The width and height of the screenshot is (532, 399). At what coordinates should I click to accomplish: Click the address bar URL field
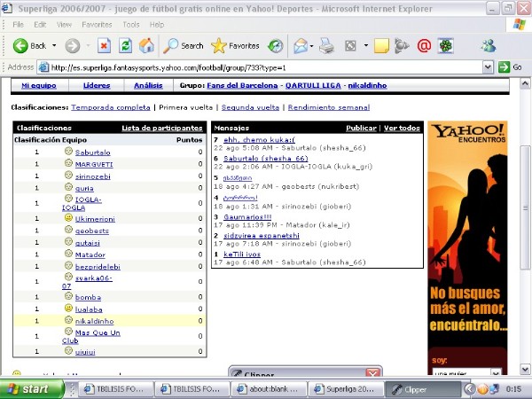(x=262, y=67)
